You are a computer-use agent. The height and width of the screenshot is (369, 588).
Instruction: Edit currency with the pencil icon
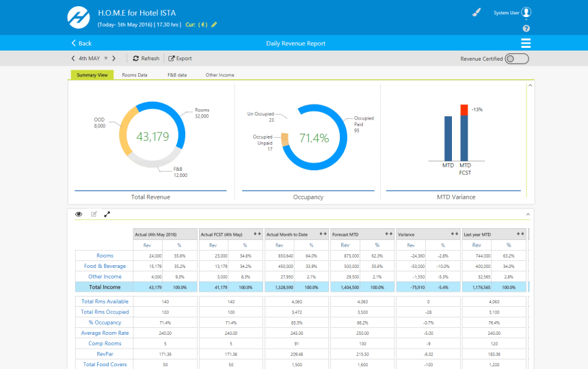pos(214,25)
